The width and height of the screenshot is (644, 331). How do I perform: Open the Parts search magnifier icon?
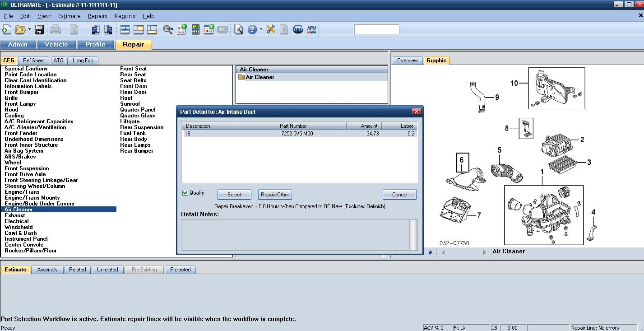tap(168, 30)
